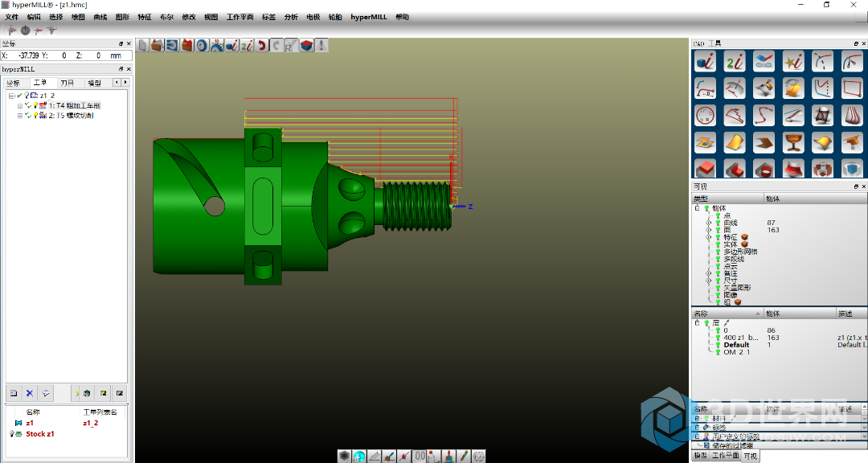Switch to the 工作平面 tab at bottom right
The width and height of the screenshot is (868, 463).
[725, 456]
